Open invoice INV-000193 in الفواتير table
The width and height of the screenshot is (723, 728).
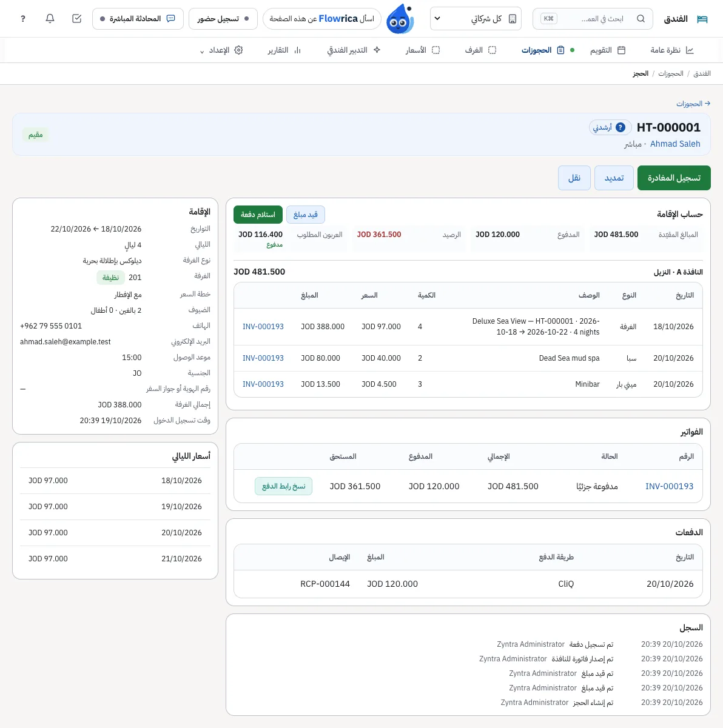(x=670, y=486)
